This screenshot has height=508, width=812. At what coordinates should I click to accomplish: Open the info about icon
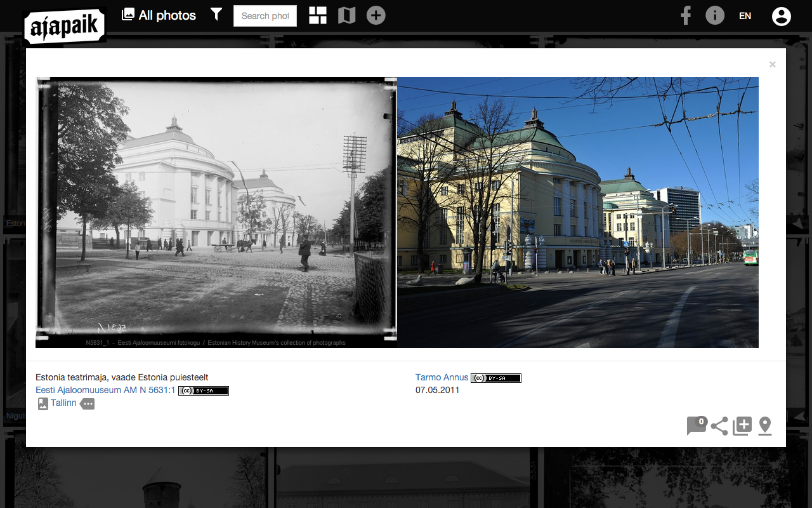(x=715, y=15)
